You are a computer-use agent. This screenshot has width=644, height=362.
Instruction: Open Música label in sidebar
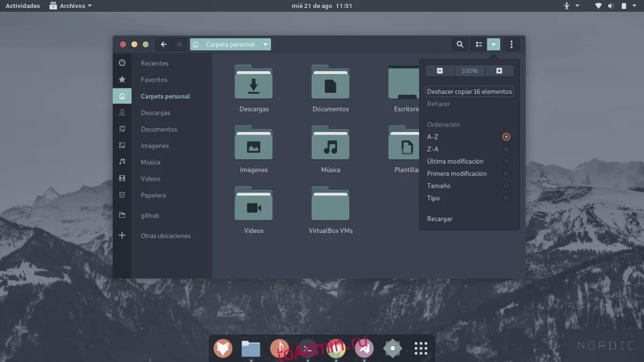pyautogui.click(x=150, y=162)
